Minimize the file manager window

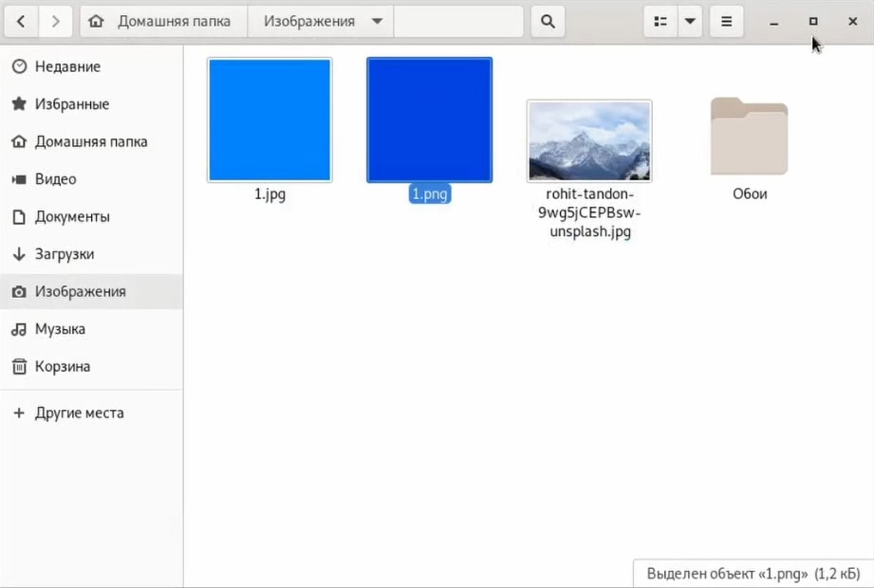[773, 22]
